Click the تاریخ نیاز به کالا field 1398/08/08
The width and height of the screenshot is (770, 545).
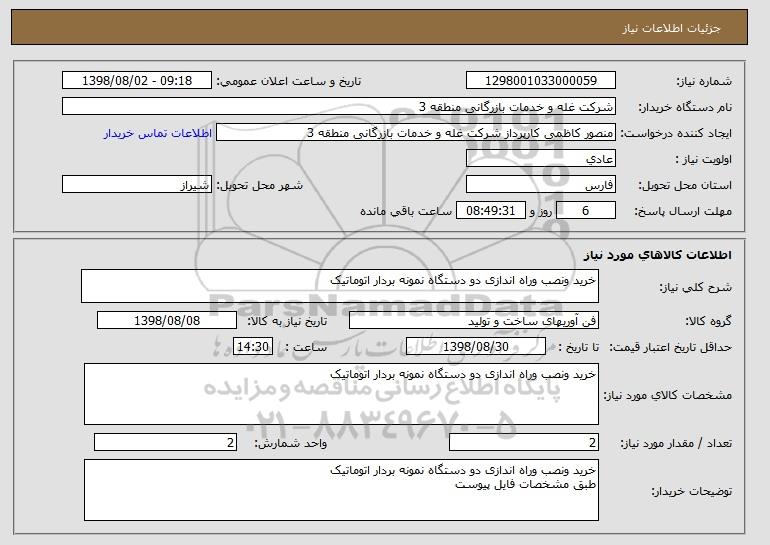click(167, 321)
